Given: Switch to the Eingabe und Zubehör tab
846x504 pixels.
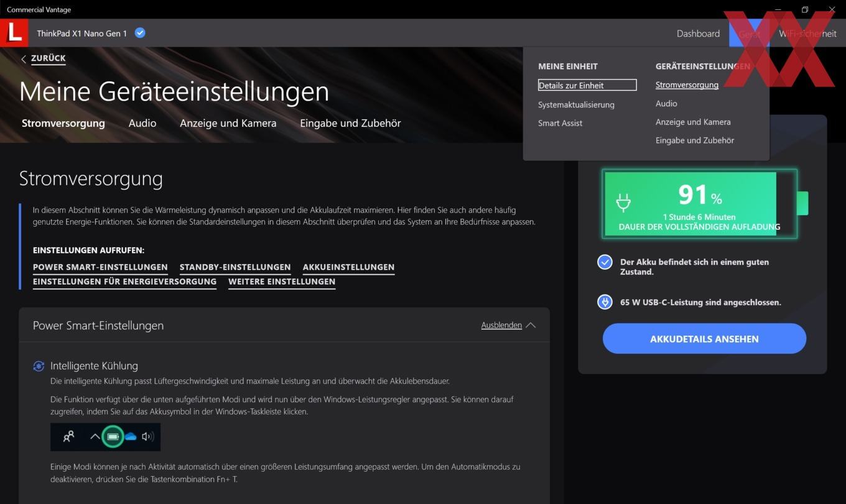Looking at the screenshot, I should [350, 123].
